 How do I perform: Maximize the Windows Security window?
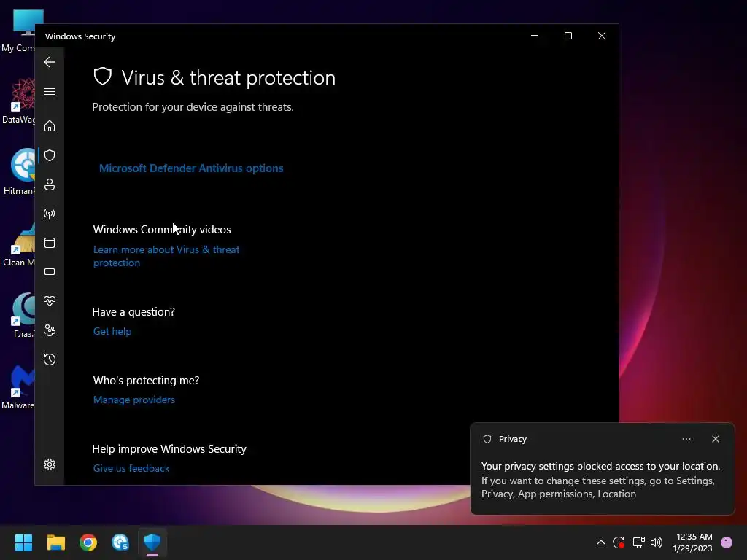pos(568,36)
